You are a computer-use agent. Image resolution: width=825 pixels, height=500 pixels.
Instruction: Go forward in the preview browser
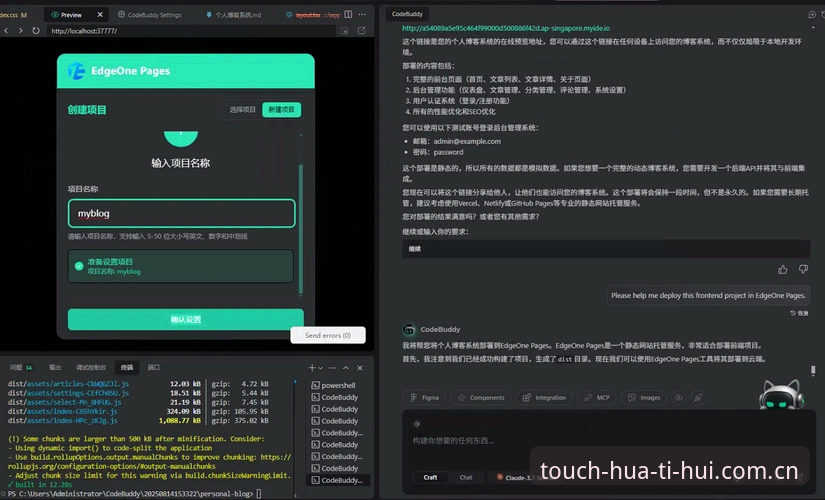(21, 31)
